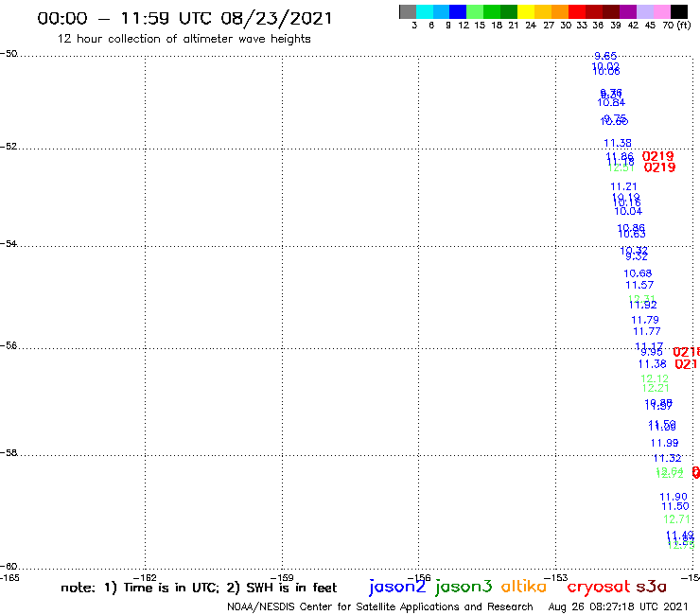
Task: Click the black swatch at legend end
Action: 679,11
